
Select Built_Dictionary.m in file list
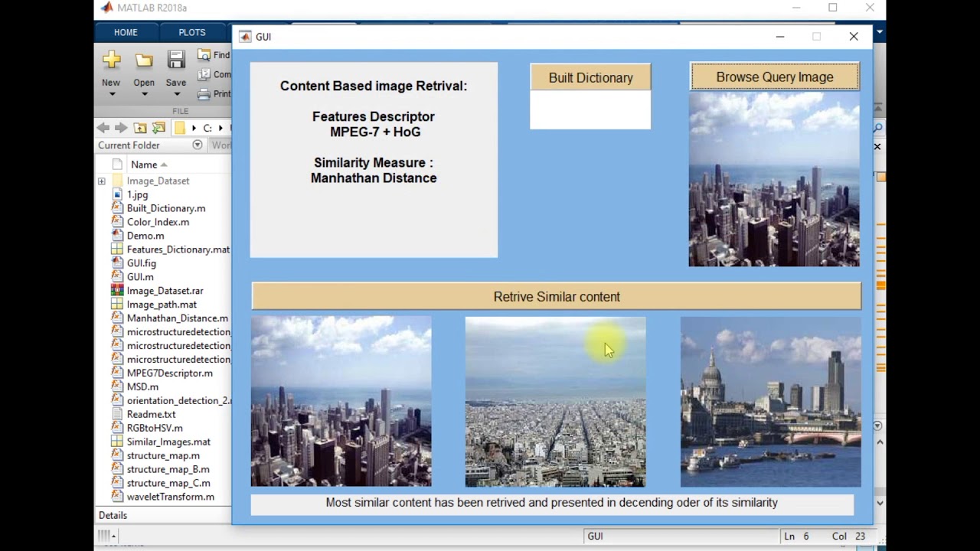tap(166, 208)
